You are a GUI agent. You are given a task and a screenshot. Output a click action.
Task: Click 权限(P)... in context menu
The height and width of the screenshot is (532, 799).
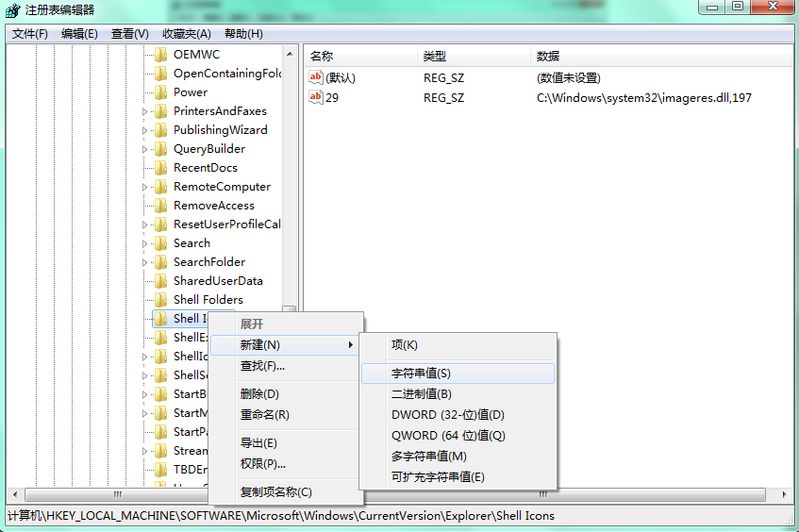click(286, 464)
